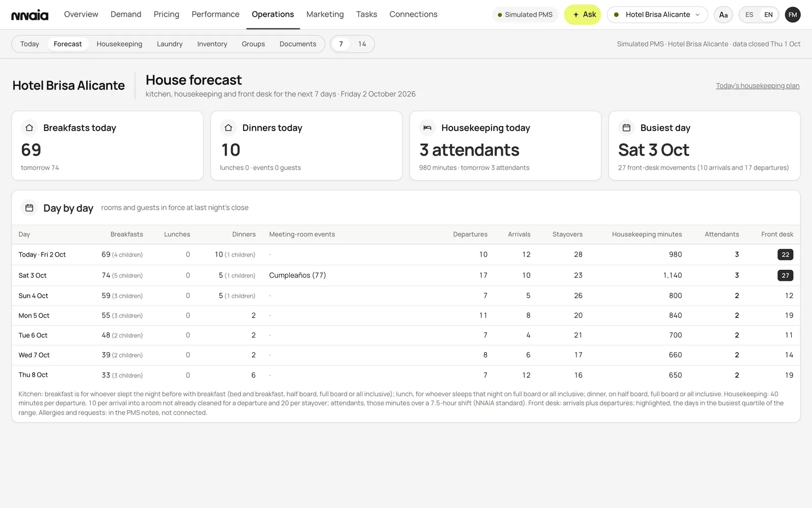812x508 pixels.
Task: Switch to the Today sub-tab
Action: [x=29, y=44]
